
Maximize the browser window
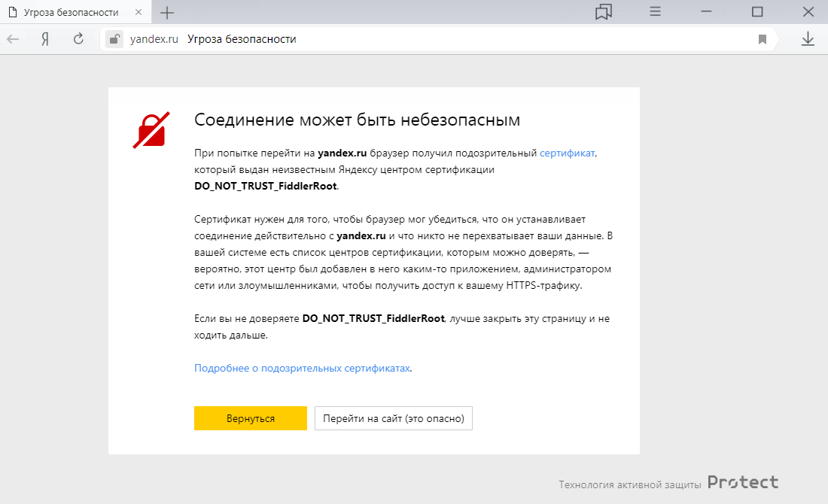757,11
